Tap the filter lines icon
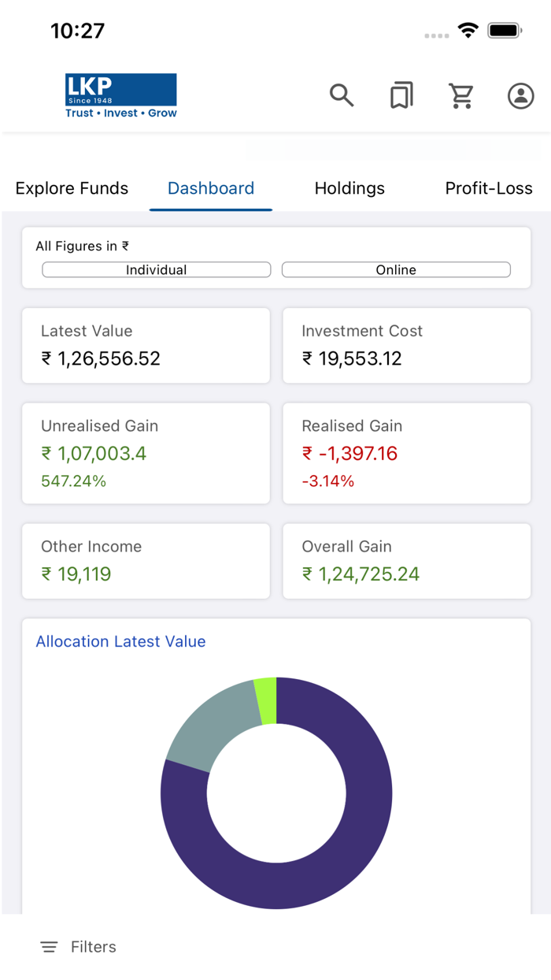Viewport: 551px width, 980px height. [x=49, y=947]
